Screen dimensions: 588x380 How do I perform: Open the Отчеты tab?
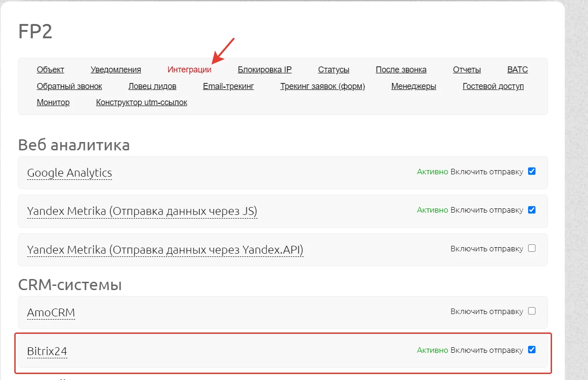(x=467, y=70)
